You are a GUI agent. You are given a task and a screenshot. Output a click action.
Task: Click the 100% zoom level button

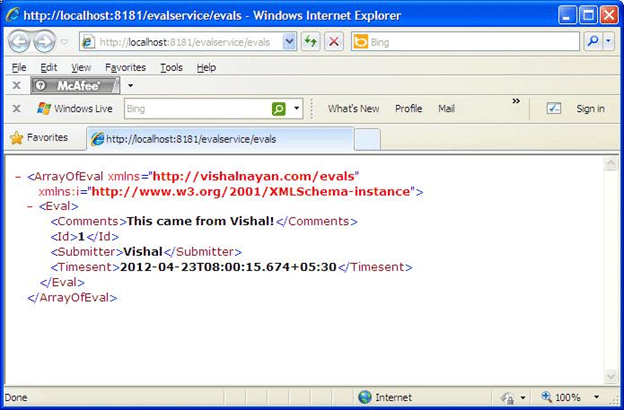[561, 397]
